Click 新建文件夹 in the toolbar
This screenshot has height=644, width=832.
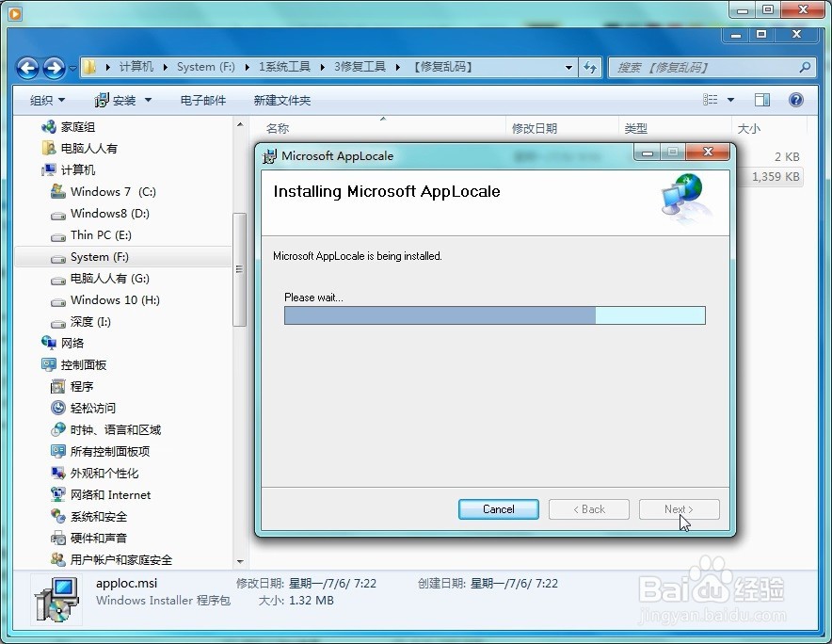[x=281, y=101]
